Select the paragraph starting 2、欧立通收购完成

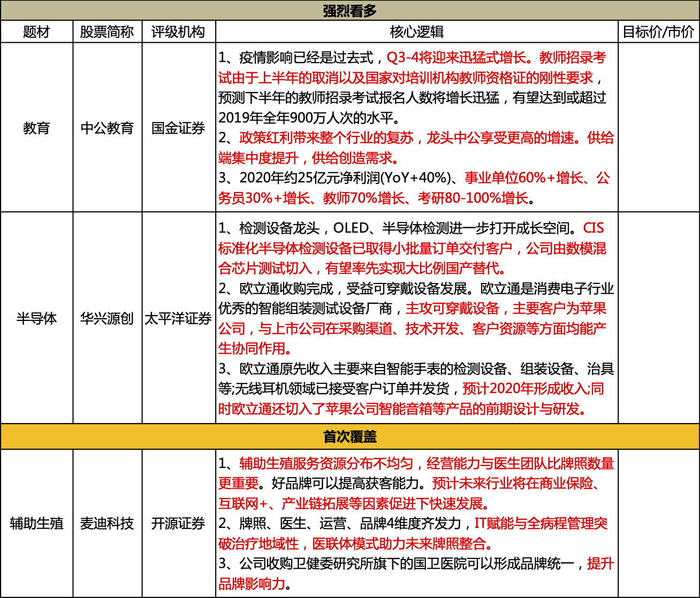416,318
